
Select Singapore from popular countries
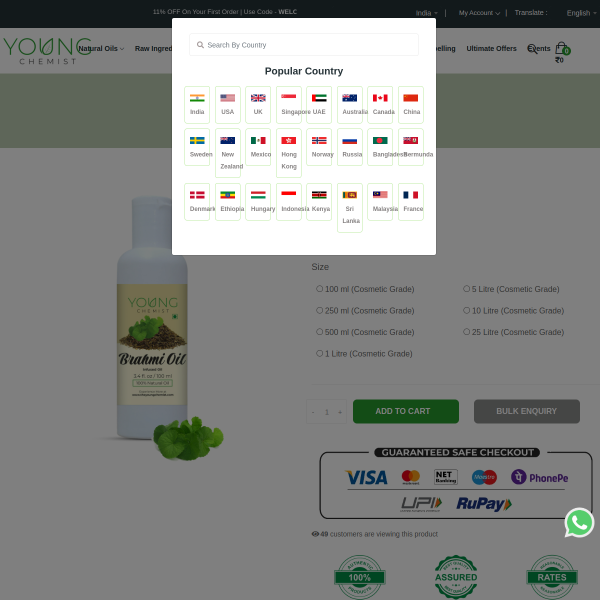tap(289, 104)
